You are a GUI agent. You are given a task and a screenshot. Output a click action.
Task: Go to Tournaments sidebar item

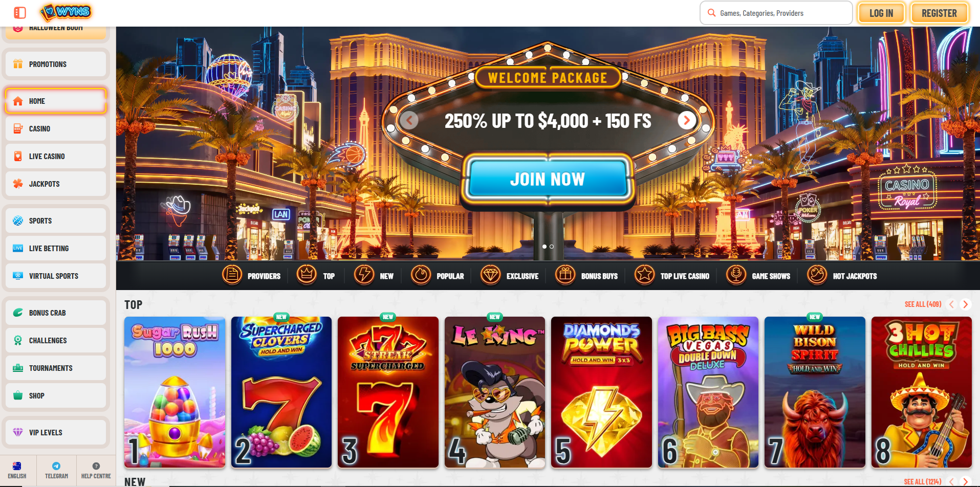tap(56, 368)
